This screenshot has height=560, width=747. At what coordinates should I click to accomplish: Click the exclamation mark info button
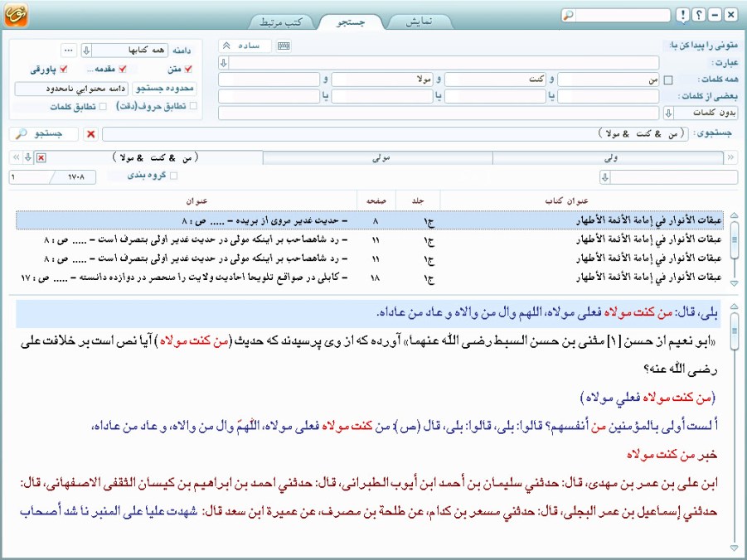682,15
